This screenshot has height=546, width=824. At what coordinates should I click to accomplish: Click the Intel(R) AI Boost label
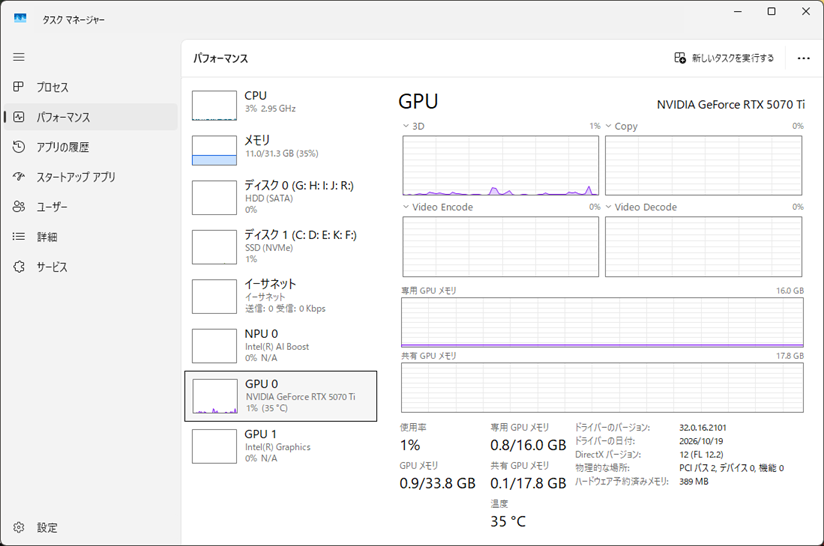(x=277, y=346)
